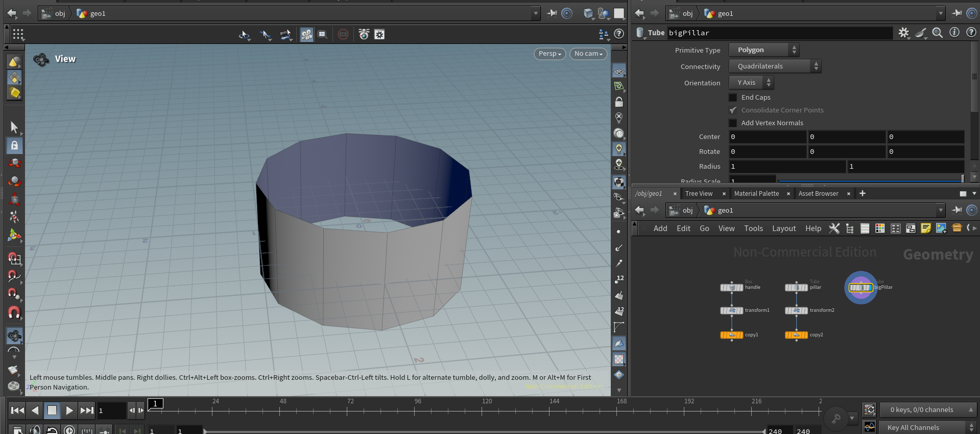Open the Connectivity Quadrilaterals dropdown

pos(775,66)
